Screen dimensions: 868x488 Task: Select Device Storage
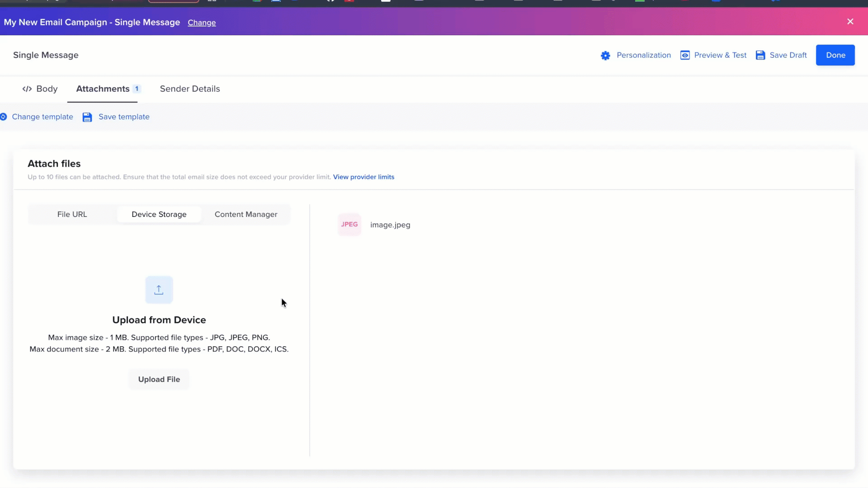(x=159, y=214)
